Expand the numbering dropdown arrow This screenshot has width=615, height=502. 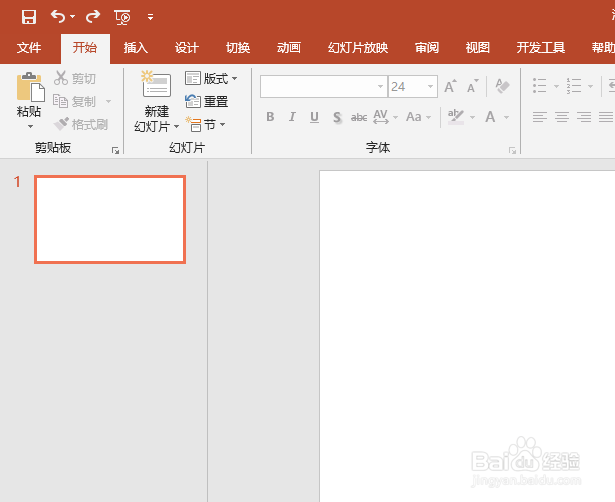[x=590, y=86]
